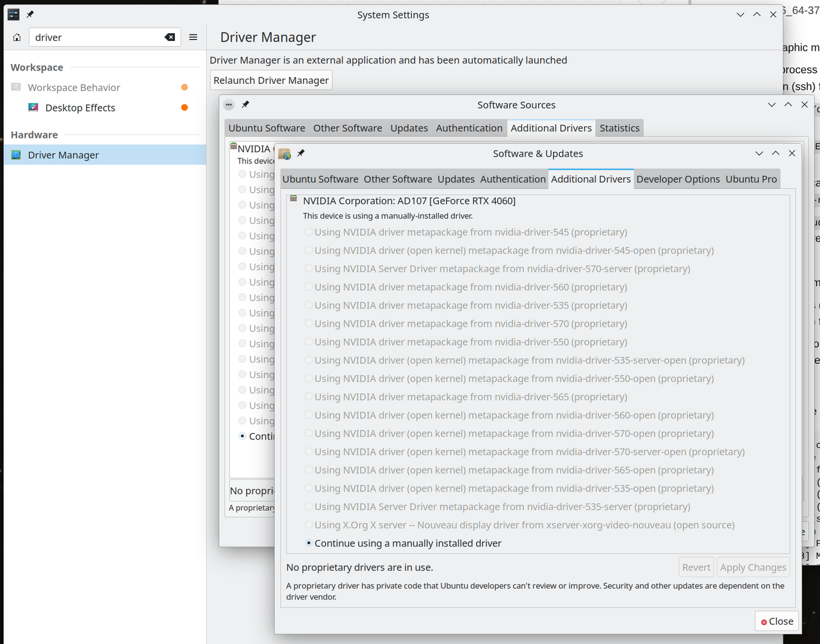Click the search field containing driver

pos(96,37)
